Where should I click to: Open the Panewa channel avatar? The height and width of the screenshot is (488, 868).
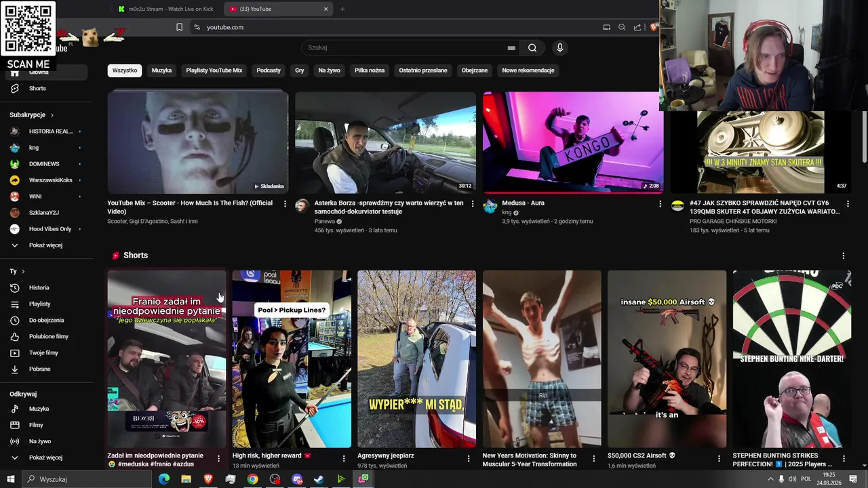click(302, 206)
